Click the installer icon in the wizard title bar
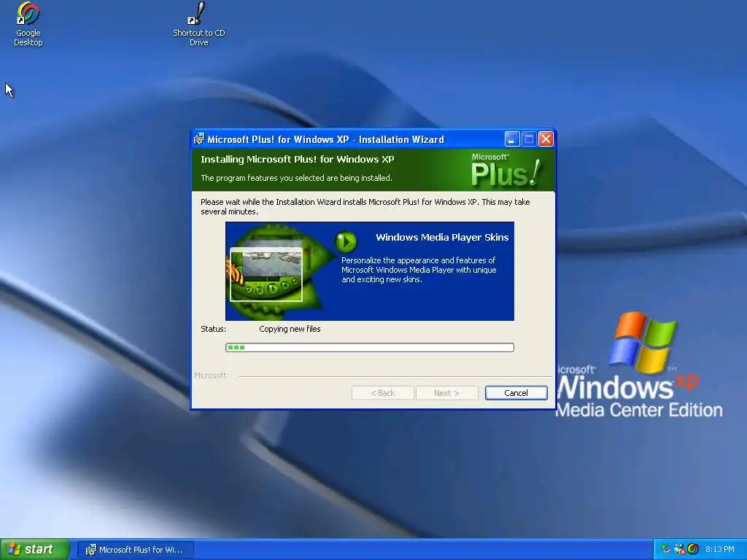 (199, 139)
